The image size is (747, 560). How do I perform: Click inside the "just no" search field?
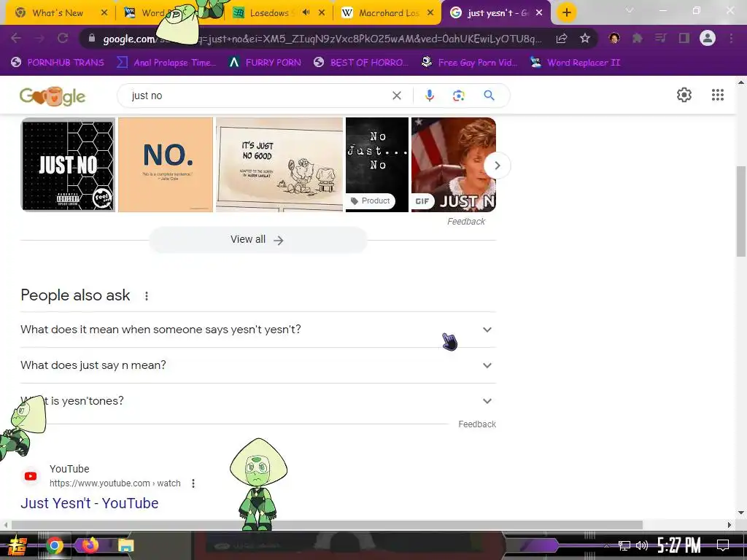point(258,96)
